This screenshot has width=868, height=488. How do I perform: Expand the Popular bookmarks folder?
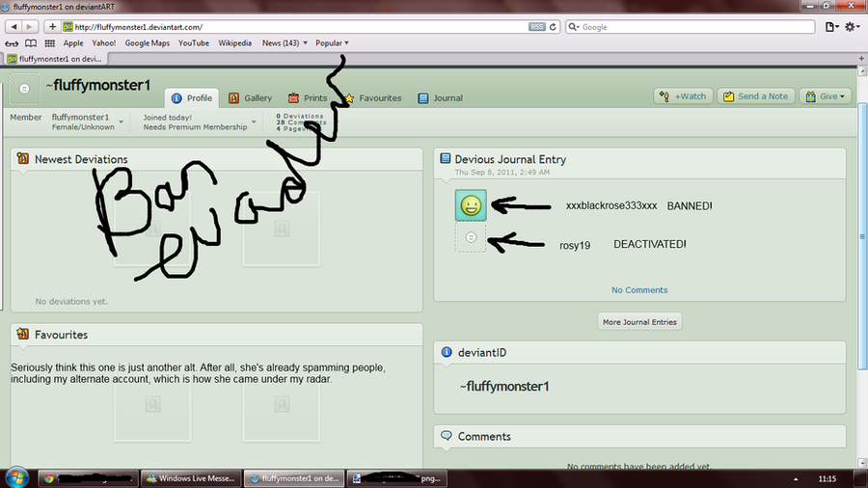(332, 43)
